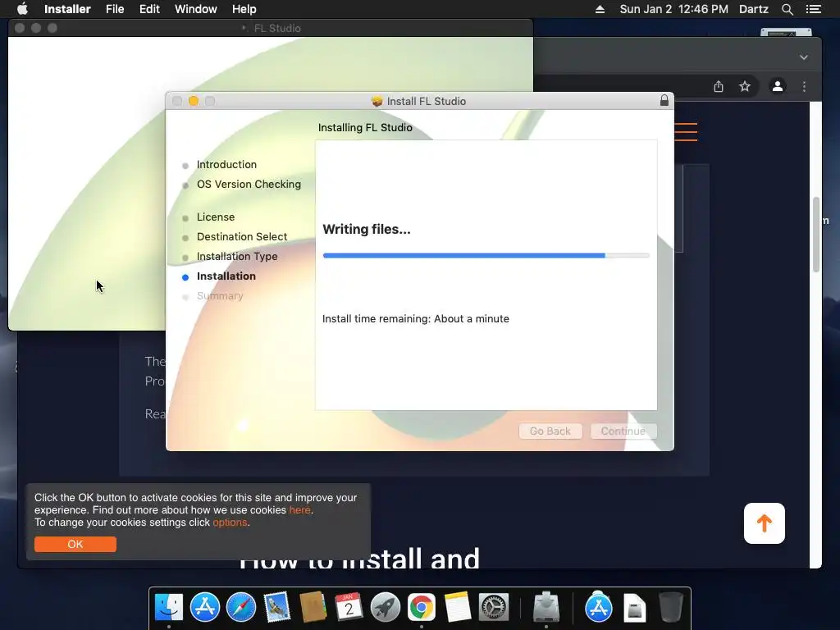Open the Edit menu
The width and height of the screenshot is (840, 630).
tap(149, 9)
